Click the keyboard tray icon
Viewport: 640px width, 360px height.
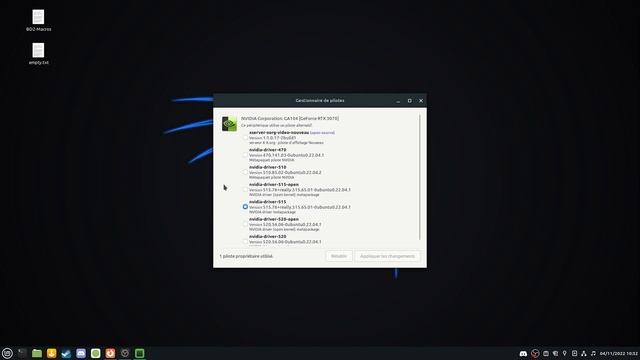(x=546, y=353)
